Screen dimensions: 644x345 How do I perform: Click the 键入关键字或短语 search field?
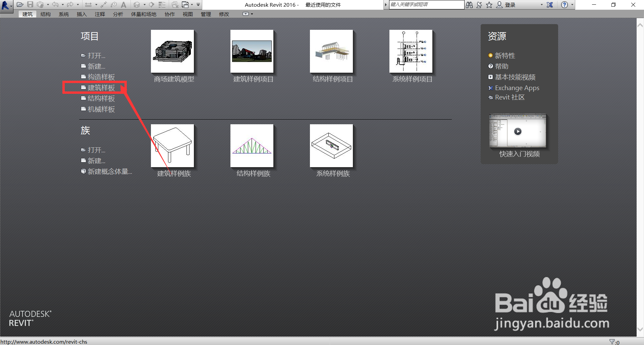pos(426,5)
